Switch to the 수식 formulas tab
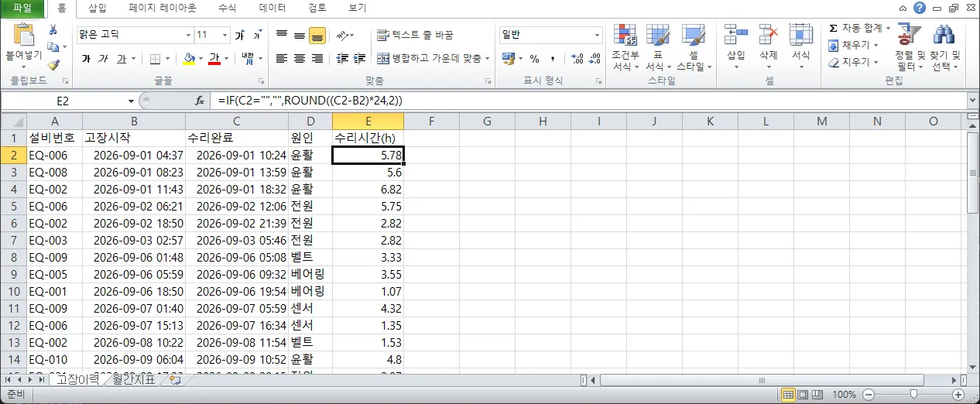The width and height of the screenshot is (980, 404). pyautogui.click(x=228, y=9)
